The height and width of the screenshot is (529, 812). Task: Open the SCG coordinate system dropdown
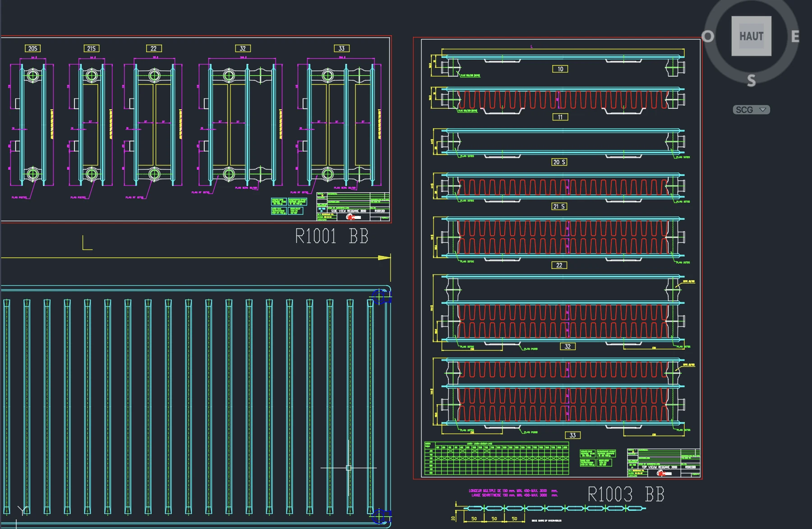click(751, 110)
